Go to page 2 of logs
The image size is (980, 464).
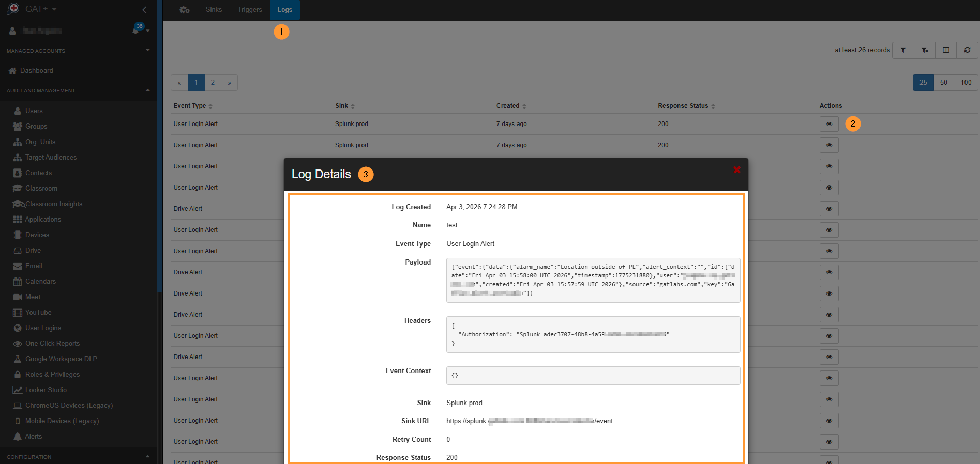click(x=213, y=83)
